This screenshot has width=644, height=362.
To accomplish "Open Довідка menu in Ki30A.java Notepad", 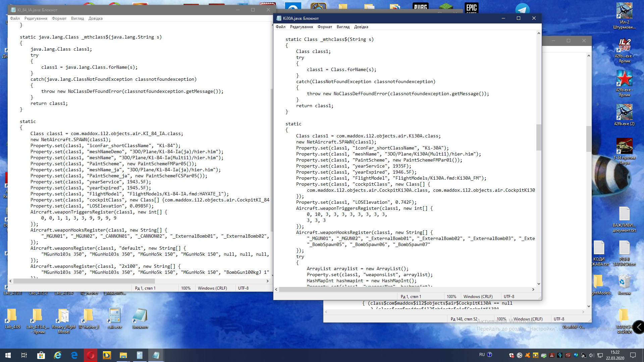I will [361, 27].
